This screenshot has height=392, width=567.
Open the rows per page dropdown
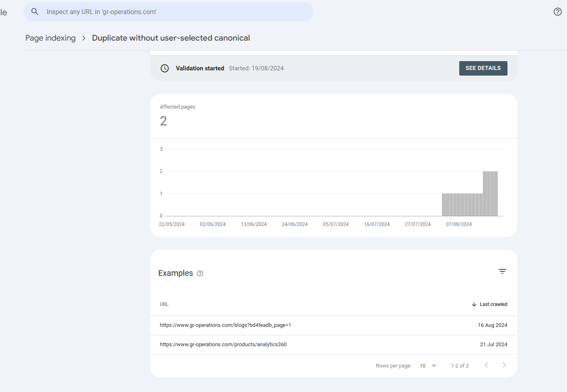(x=428, y=366)
